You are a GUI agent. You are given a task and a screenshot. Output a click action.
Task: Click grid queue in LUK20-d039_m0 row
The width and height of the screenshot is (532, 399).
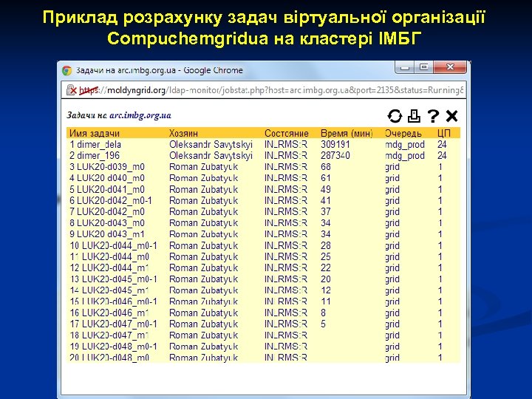(392, 167)
